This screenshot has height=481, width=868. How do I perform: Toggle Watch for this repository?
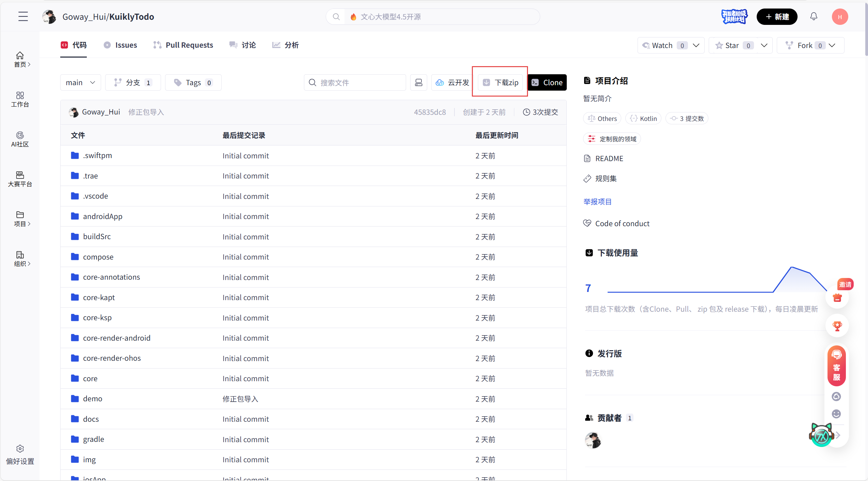[x=662, y=45]
